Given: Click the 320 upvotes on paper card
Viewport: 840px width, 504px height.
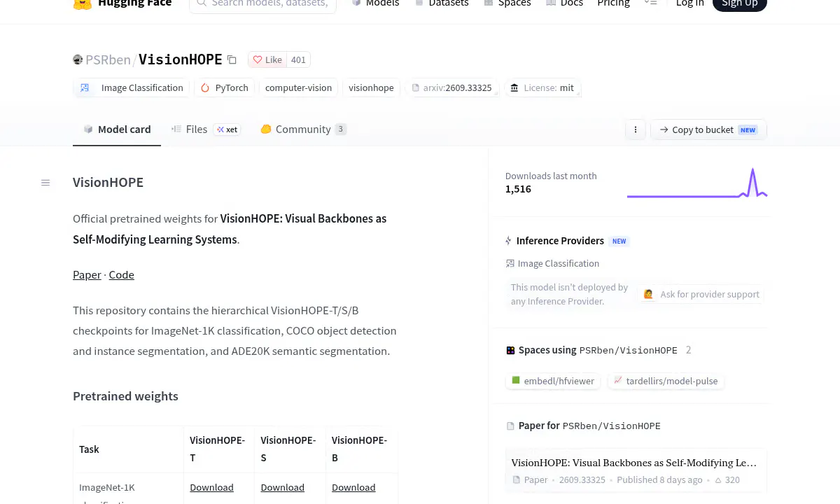Looking at the screenshot, I should [x=727, y=480].
